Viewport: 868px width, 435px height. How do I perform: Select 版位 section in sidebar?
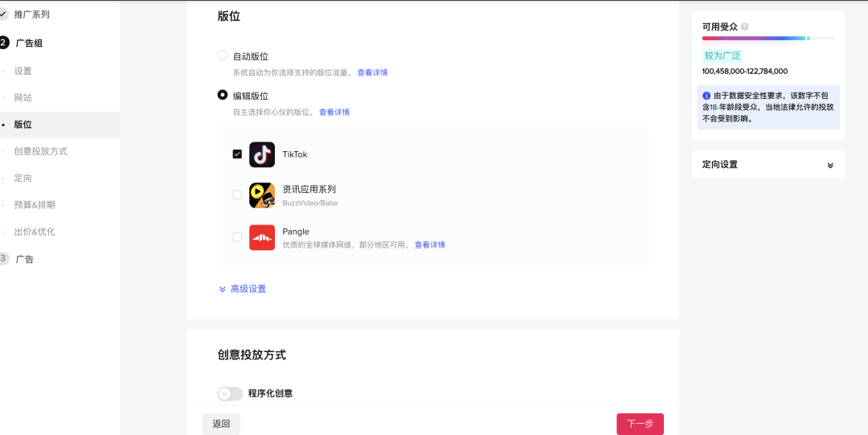coord(23,125)
